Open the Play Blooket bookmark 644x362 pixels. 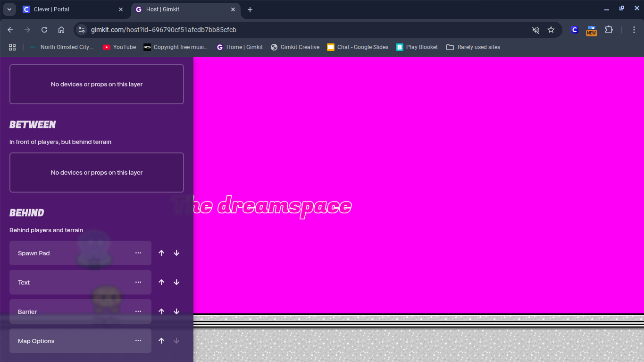tap(417, 47)
